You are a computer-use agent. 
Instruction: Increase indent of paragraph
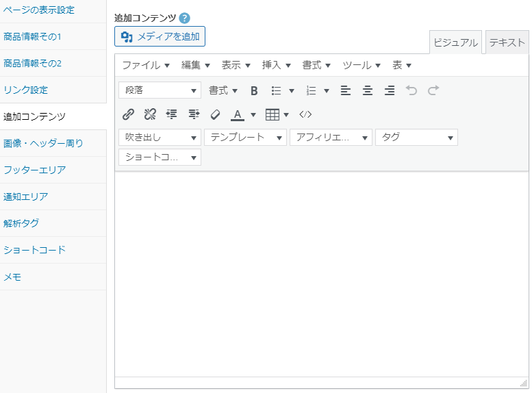pos(194,114)
